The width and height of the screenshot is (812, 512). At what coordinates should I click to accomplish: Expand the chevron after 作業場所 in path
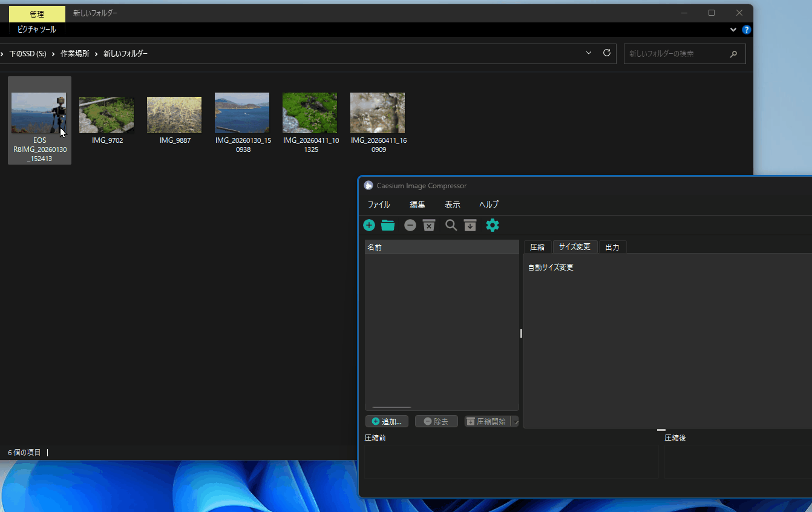(96, 54)
